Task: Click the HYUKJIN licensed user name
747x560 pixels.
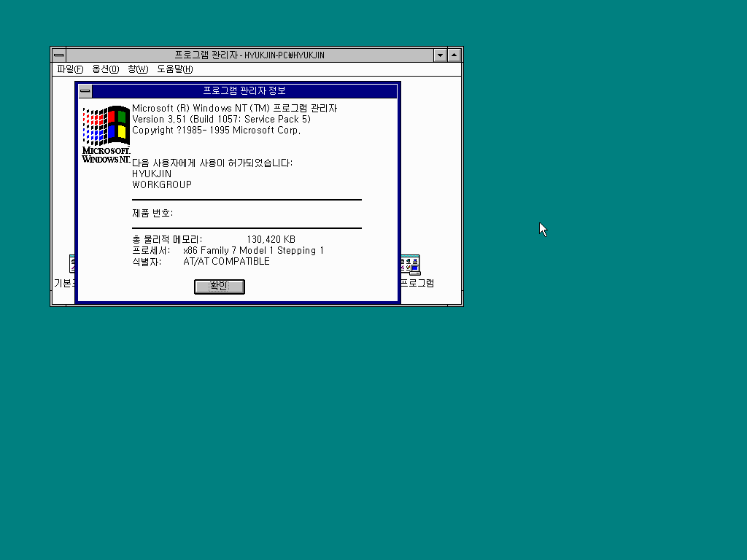Action: [x=152, y=174]
